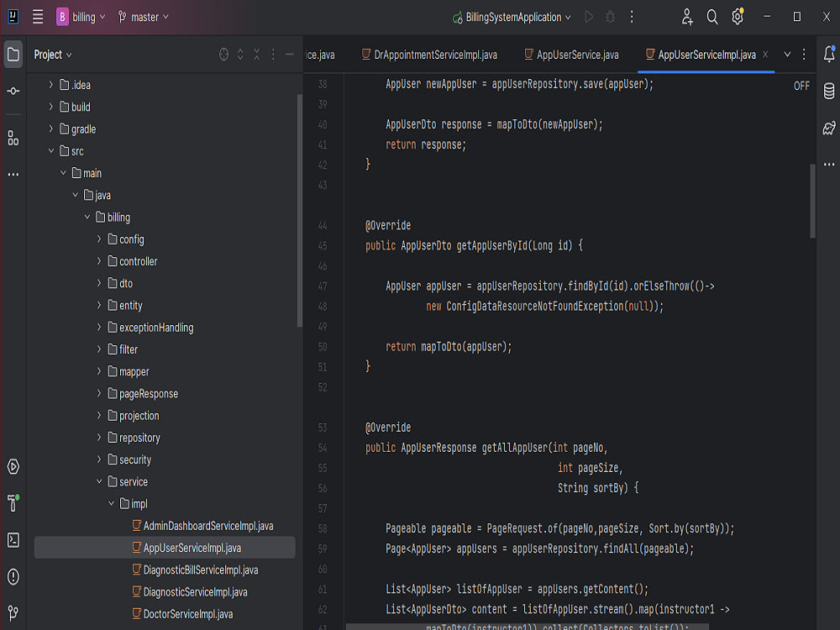Open the Database tool window
This screenshot has width=840, height=630.
coord(827,90)
